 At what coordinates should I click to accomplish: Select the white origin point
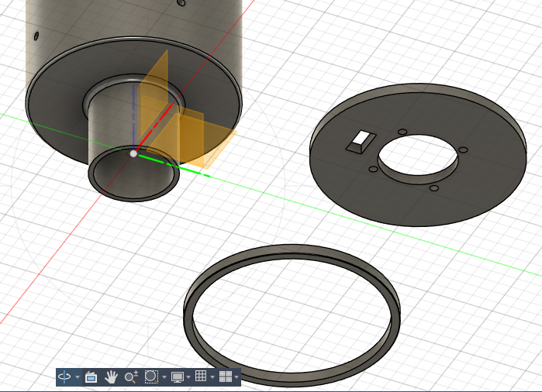pyautogui.click(x=133, y=154)
